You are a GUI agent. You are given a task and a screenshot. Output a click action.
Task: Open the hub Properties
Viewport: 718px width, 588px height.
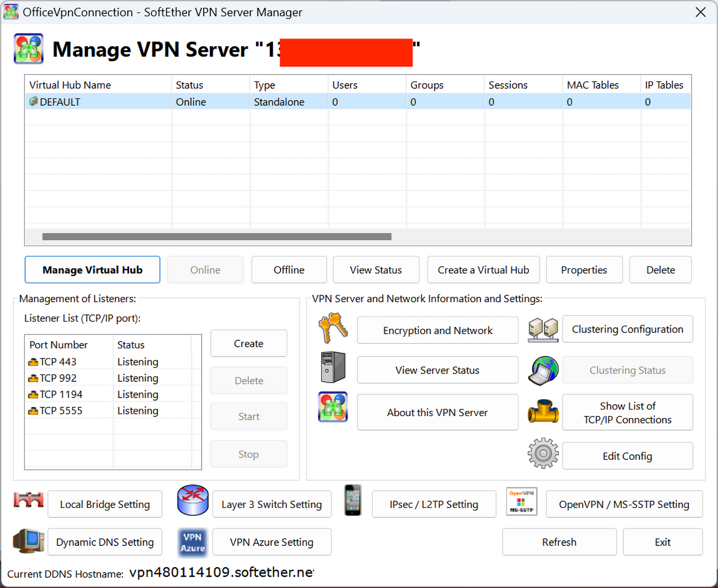(x=584, y=270)
